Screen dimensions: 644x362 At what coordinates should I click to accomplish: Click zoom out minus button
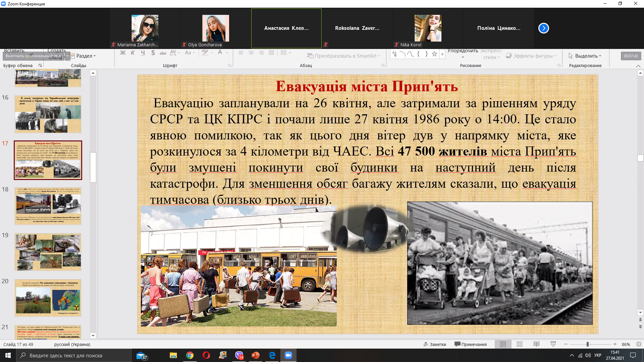[x=566, y=344]
